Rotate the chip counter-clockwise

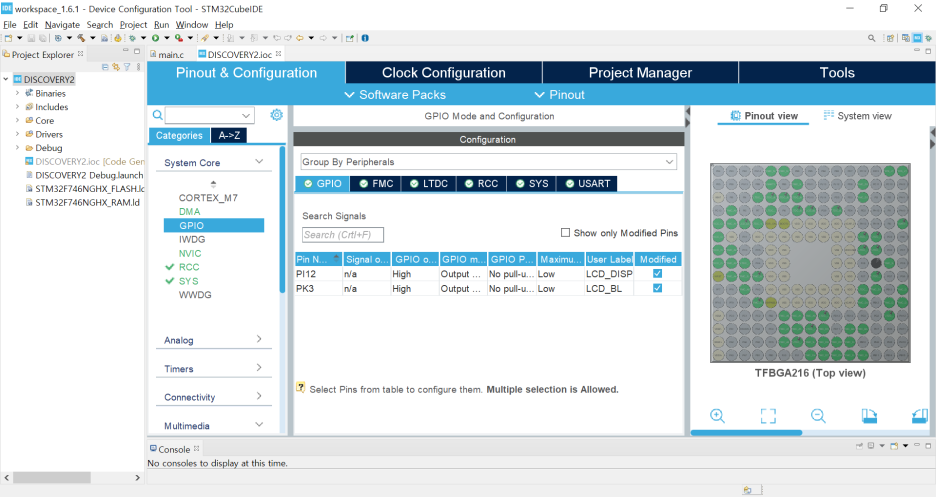(x=920, y=416)
